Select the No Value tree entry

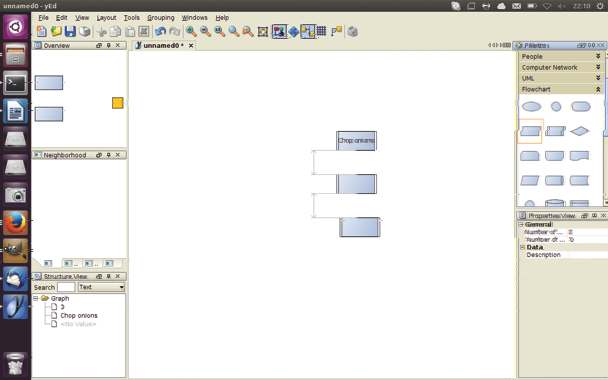click(x=78, y=324)
